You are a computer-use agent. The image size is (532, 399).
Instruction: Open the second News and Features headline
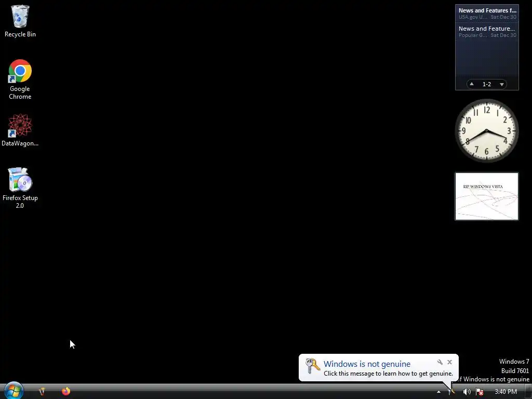(x=487, y=32)
